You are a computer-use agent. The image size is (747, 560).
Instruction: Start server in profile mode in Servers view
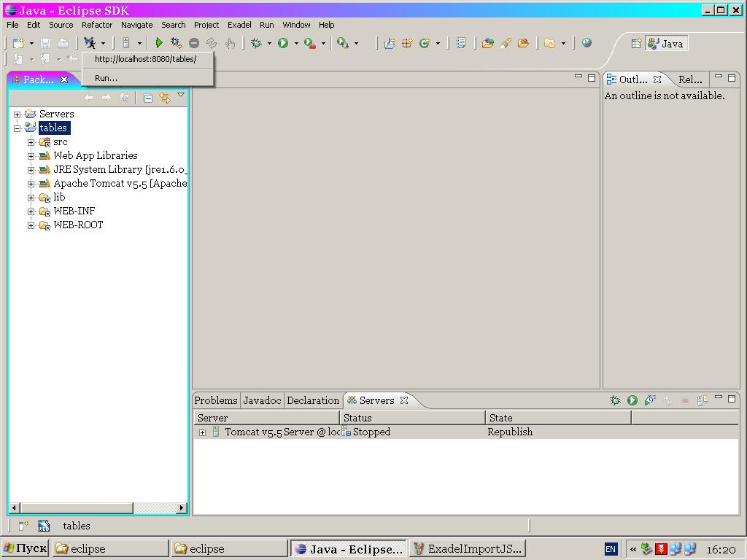pos(650,400)
